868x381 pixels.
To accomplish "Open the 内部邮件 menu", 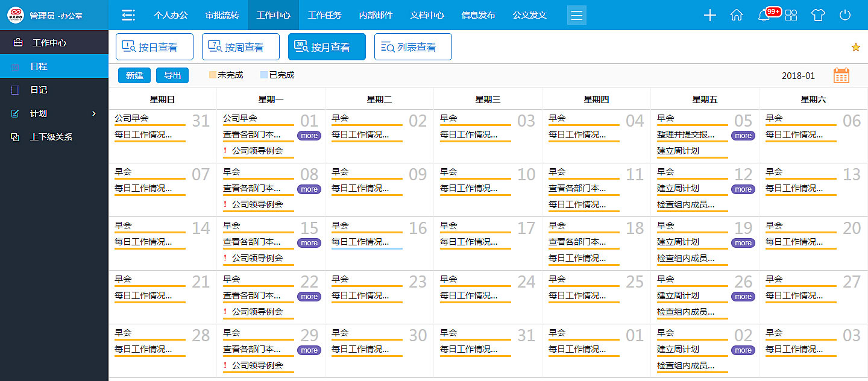I will pos(375,15).
